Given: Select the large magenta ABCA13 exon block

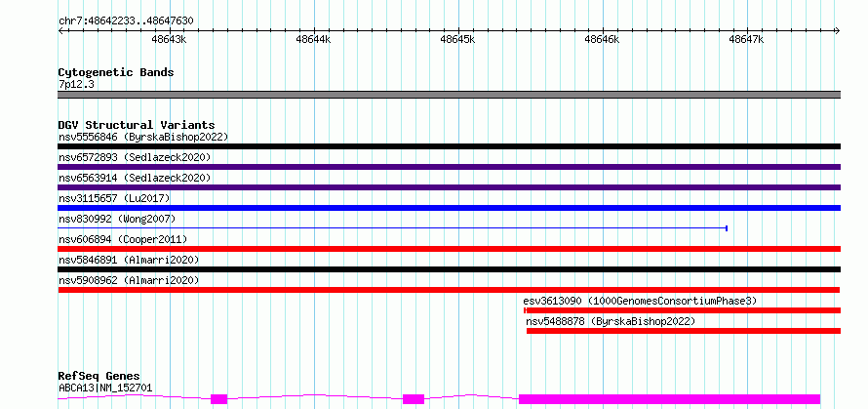Looking at the screenshot, I should (669, 399).
